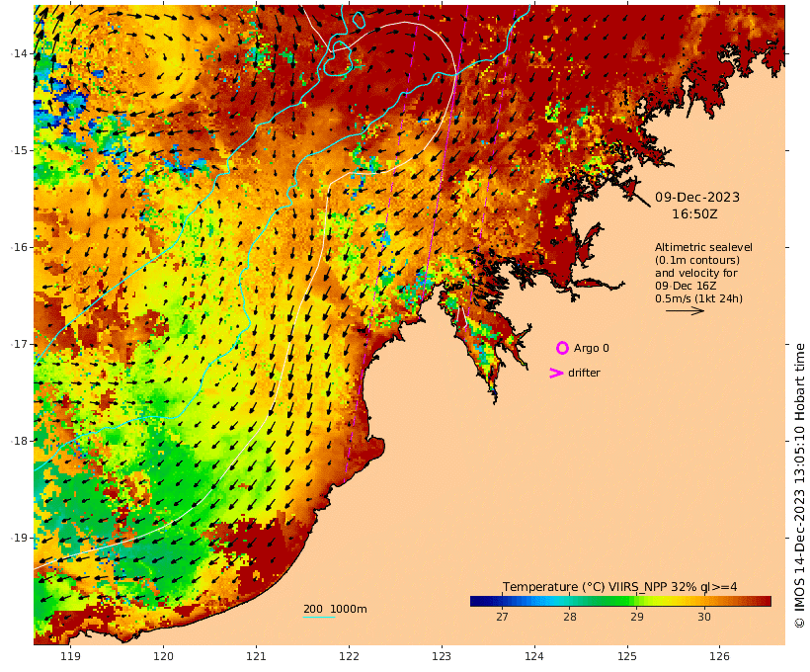Click longitude axis label 124
Screen dimensions: 810x672
[534, 656]
